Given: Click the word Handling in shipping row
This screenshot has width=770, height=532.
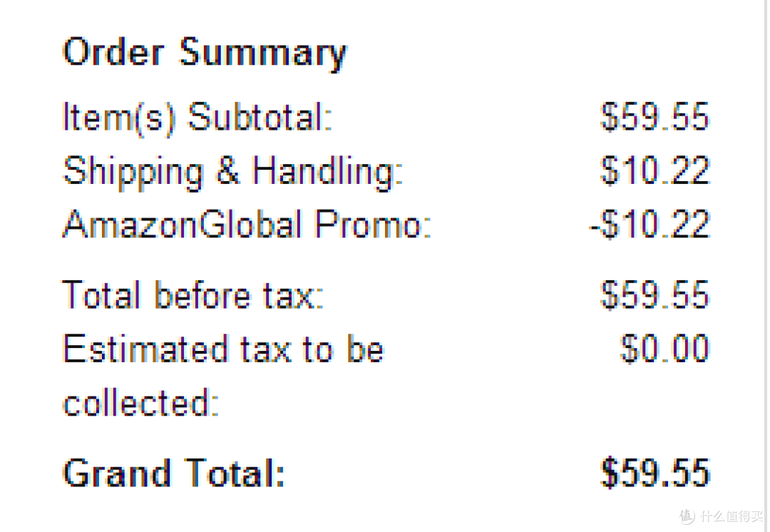Looking at the screenshot, I should (x=327, y=172).
